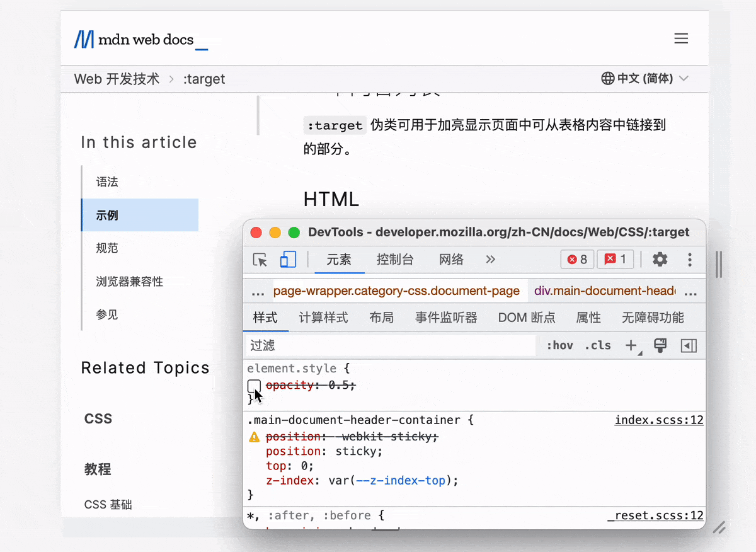Switch to the 网络 tab

point(451,260)
